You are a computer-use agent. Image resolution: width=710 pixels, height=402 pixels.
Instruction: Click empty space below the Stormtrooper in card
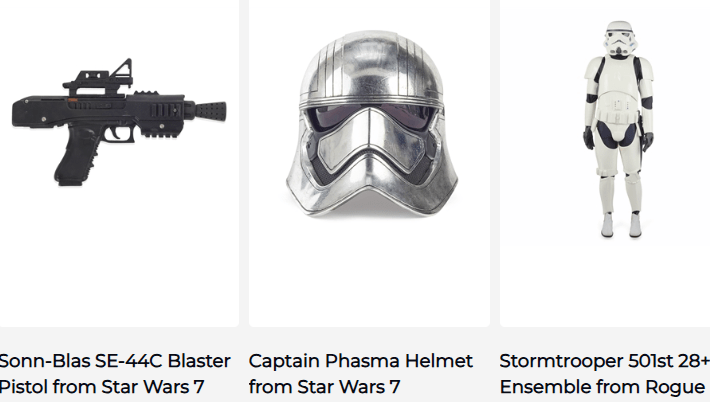coord(605,285)
